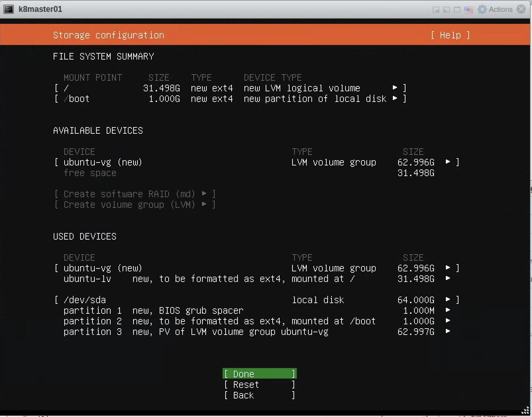Expand partition 1 BIOS grub spacer arrow
The width and height of the screenshot is (532, 417).
[448, 310]
